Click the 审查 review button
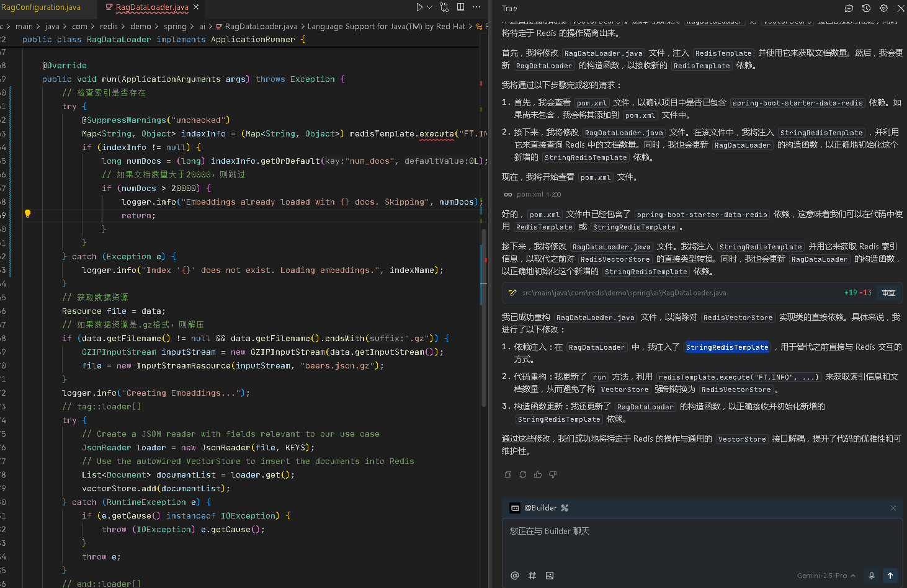The width and height of the screenshot is (907, 588). point(888,293)
